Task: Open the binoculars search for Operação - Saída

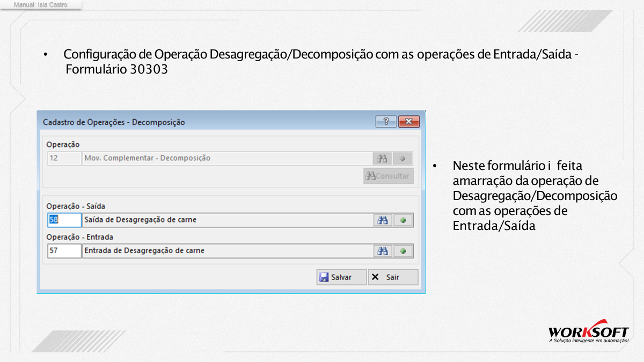Action: (382, 220)
